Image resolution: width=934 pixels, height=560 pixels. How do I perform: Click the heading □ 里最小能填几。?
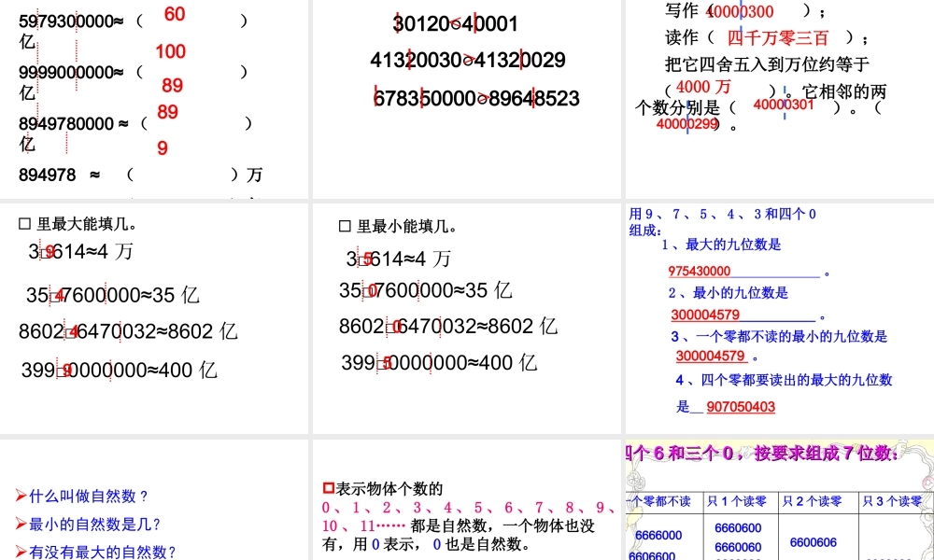398,227
